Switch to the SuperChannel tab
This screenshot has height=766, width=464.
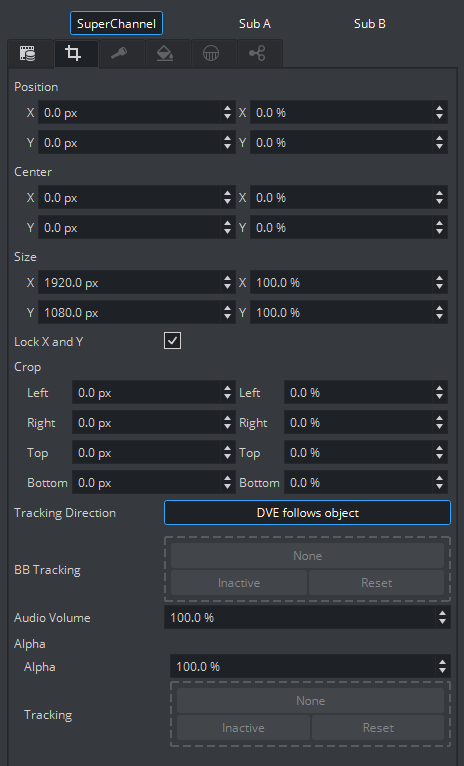(x=116, y=23)
